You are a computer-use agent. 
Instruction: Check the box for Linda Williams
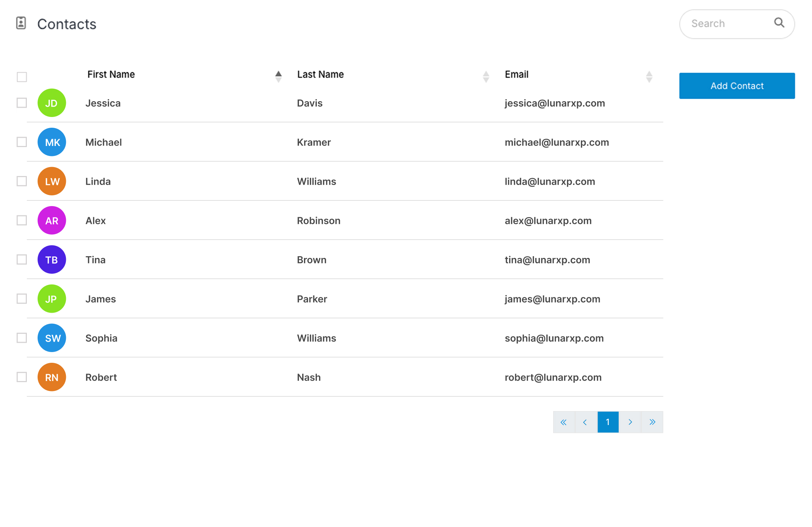point(22,181)
